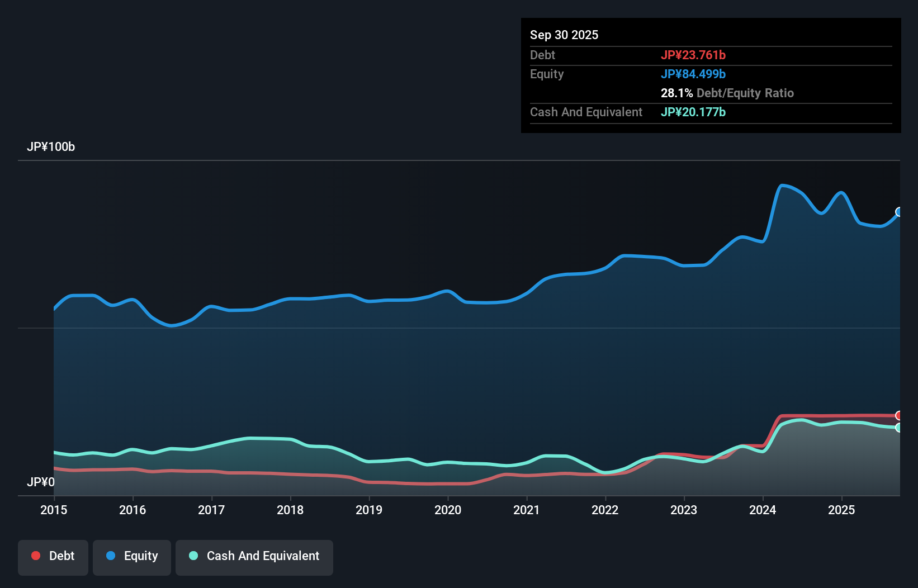The width and height of the screenshot is (918, 588).
Task: Click the JP¥100b axis label
Action: [x=51, y=147]
